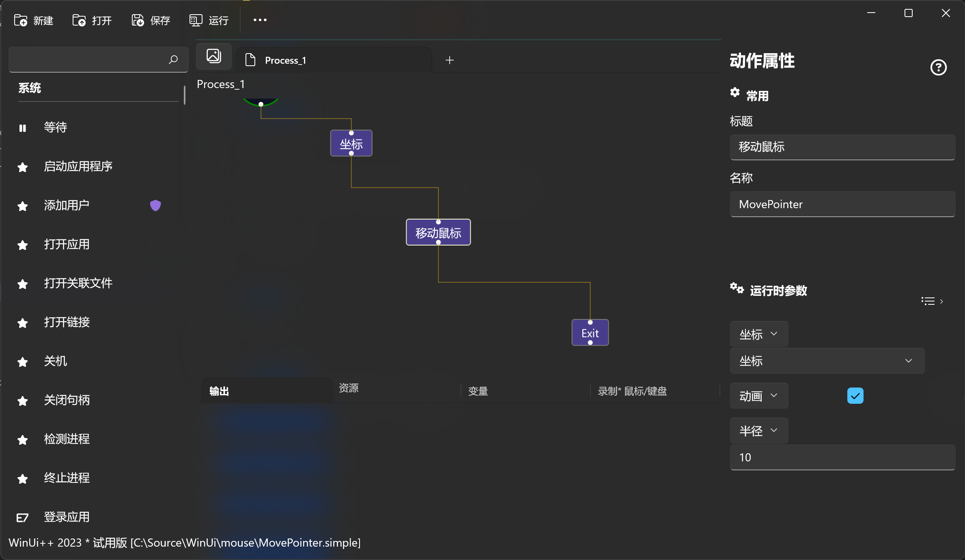Create a new file with 新建
Screen dimensions: 965x560
click(34, 20)
